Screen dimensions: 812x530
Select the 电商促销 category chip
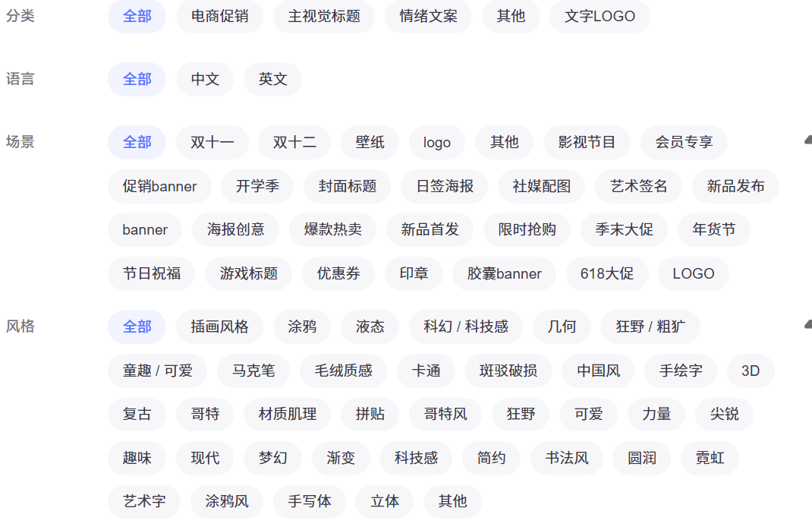(219, 16)
